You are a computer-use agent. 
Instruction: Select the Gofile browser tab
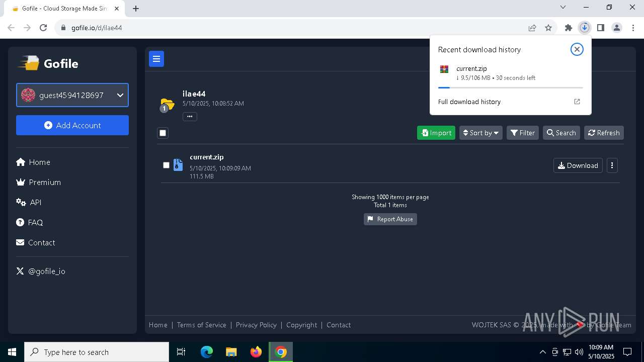point(64,9)
